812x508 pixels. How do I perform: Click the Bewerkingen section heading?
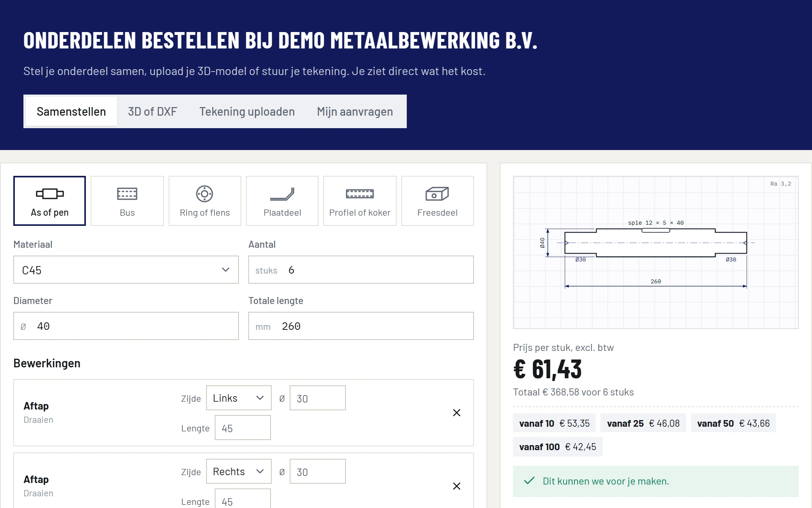(47, 363)
